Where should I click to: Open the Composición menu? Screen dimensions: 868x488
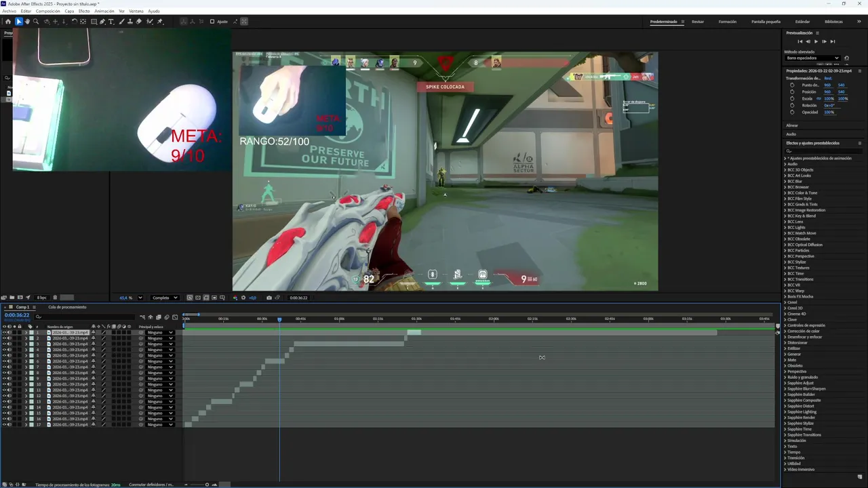pos(47,12)
